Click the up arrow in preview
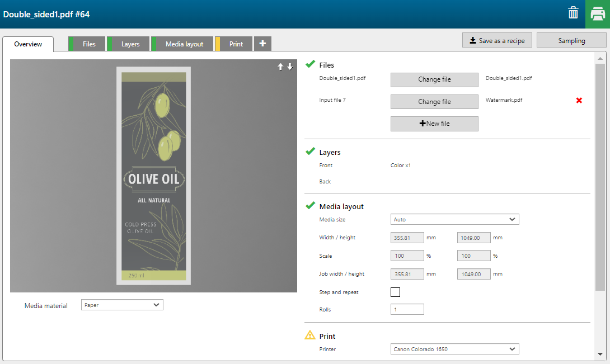 281,67
